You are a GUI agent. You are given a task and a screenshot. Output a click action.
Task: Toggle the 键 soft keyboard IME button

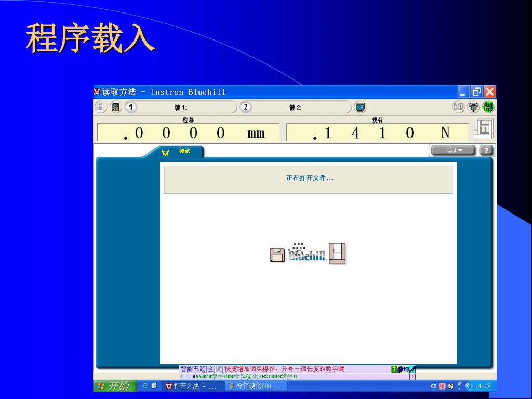click(219, 369)
